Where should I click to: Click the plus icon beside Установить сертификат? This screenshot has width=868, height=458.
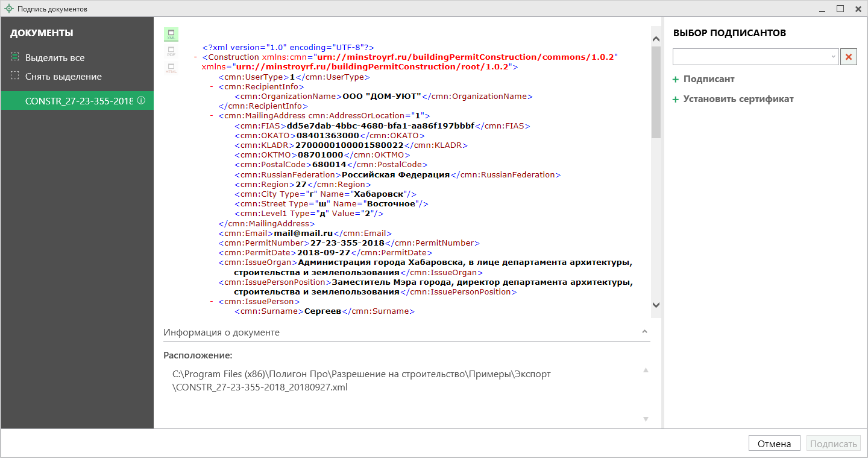(676, 100)
